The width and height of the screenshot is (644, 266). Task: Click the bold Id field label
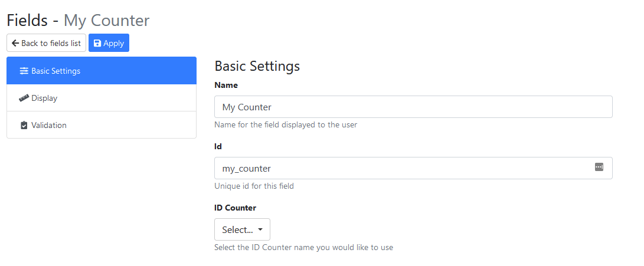click(218, 146)
